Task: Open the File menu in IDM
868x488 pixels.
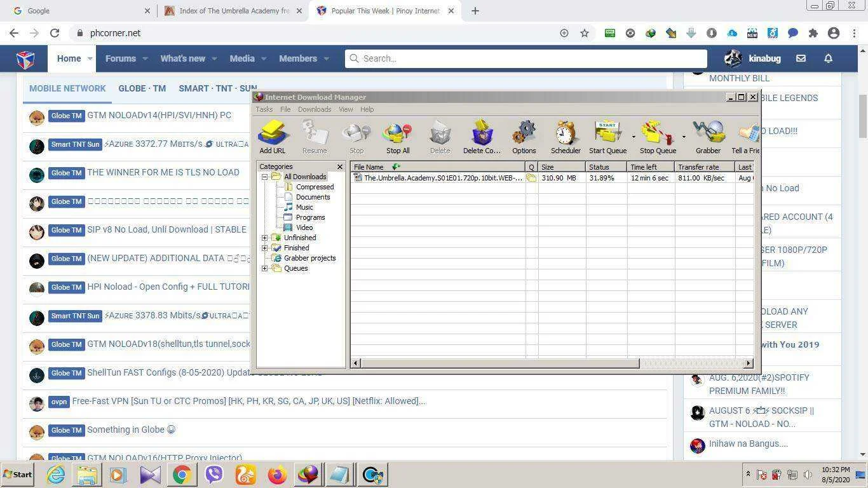Action: pos(285,109)
